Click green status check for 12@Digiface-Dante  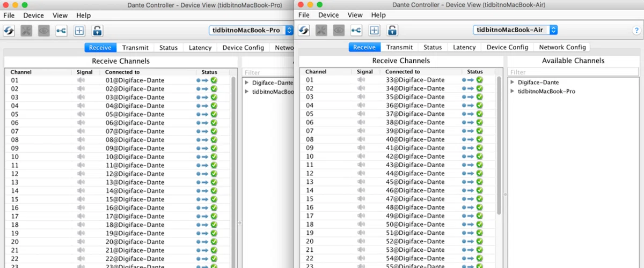214,174
